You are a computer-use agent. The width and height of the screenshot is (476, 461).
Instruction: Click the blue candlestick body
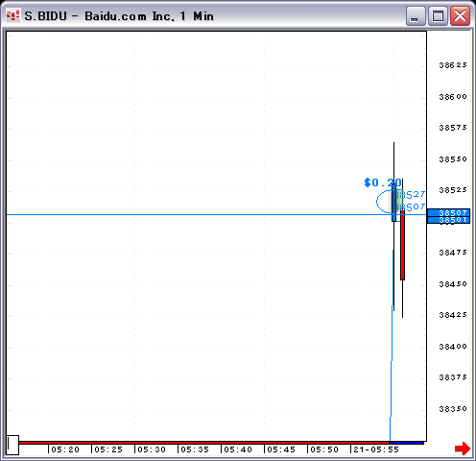point(393,204)
